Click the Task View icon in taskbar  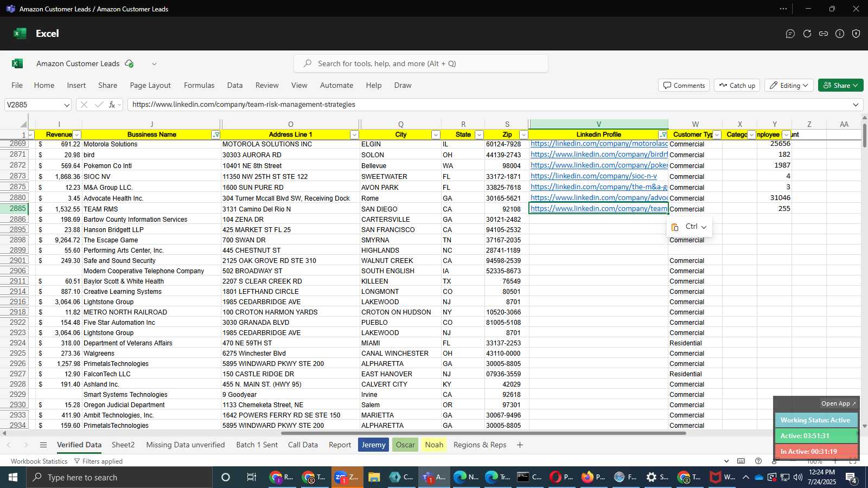252,477
